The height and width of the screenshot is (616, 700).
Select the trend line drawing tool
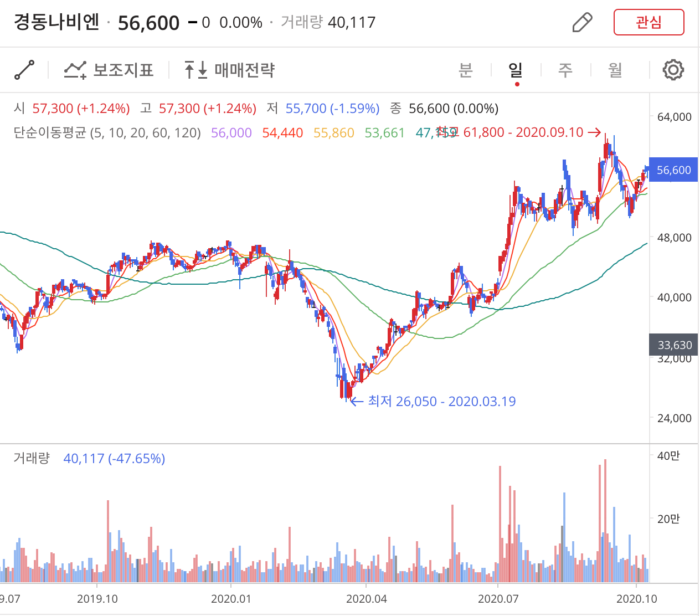[x=24, y=70]
